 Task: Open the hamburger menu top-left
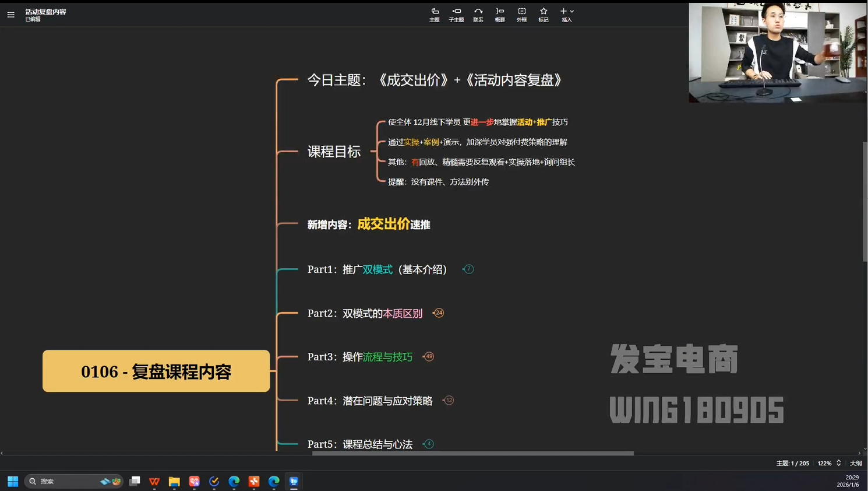click(x=10, y=15)
